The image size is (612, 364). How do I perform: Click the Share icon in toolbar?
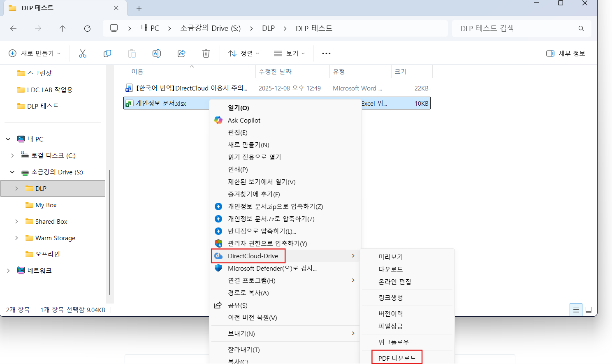pyautogui.click(x=181, y=53)
